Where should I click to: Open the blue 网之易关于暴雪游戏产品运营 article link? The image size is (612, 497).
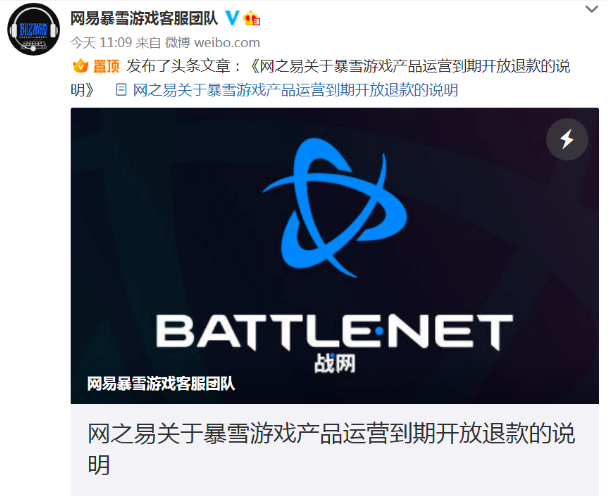click(295, 90)
